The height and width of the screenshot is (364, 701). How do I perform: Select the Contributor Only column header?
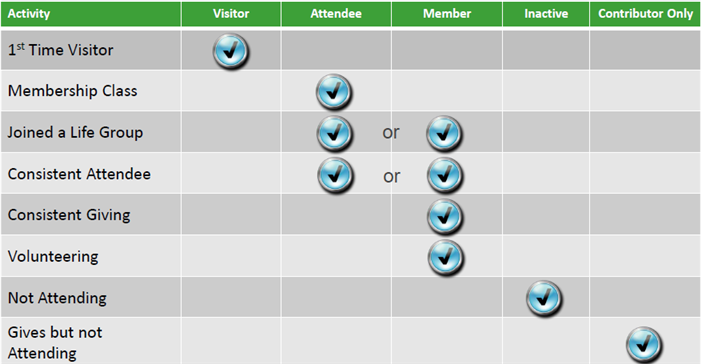click(x=645, y=14)
